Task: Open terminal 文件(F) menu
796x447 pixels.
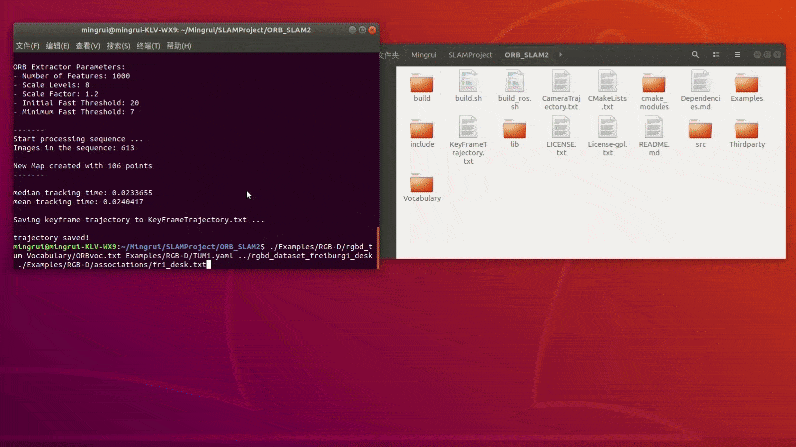Action: point(27,46)
